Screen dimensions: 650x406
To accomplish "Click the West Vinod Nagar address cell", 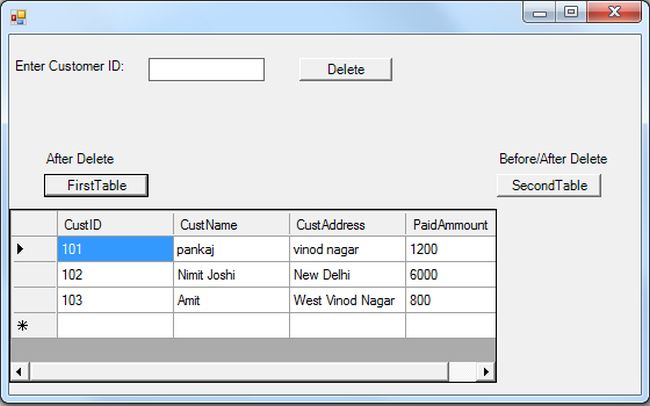I will click(x=347, y=300).
